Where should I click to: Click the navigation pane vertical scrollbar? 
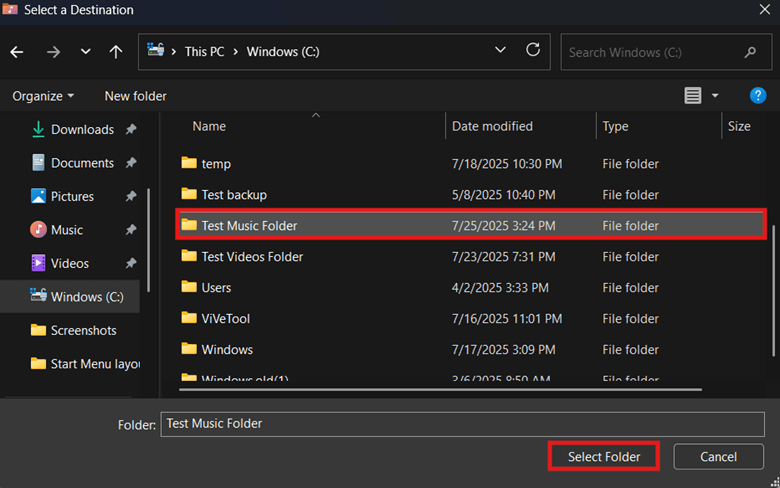pos(148,240)
